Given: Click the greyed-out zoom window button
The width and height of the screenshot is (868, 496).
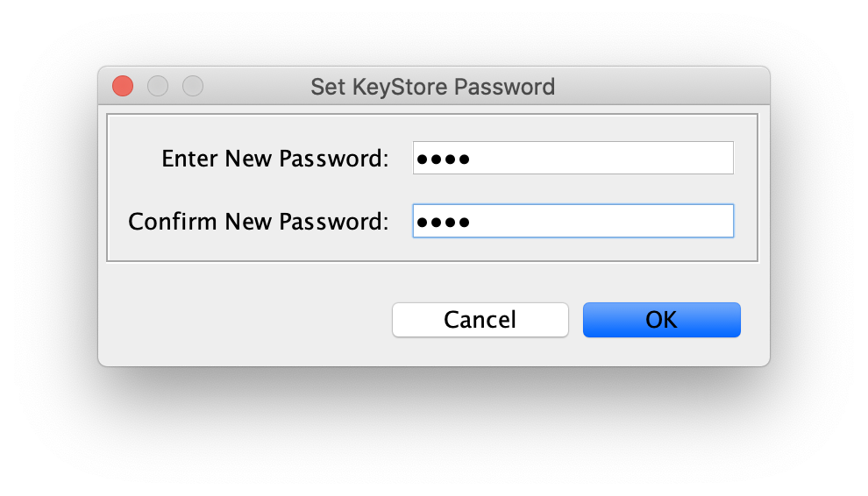Looking at the screenshot, I should coord(193,86).
